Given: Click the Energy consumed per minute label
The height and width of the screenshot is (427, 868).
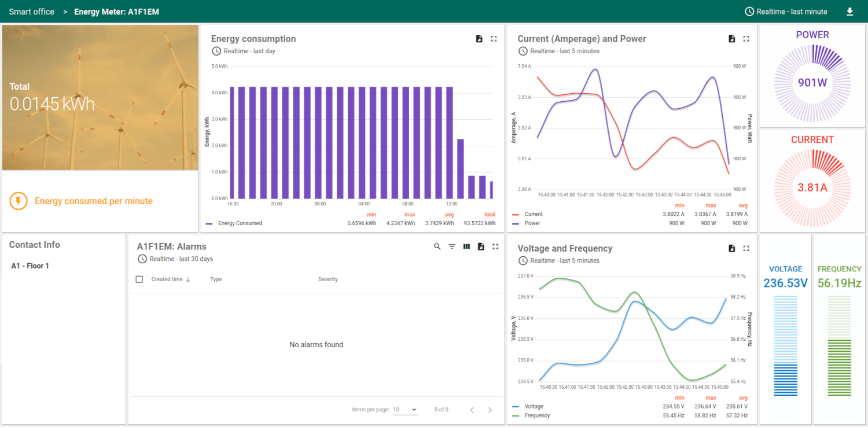Looking at the screenshot, I should click(94, 201).
